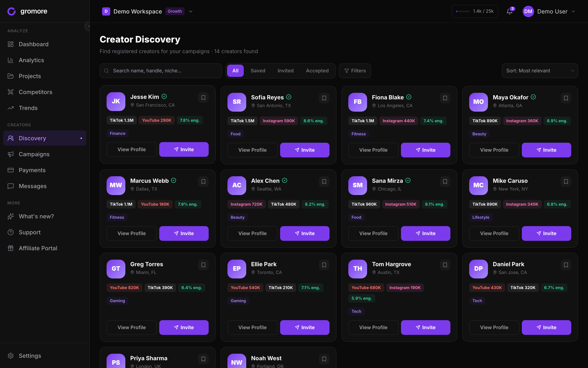
Task: Save Marcus Webb using the bookmark
Action: (x=203, y=182)
